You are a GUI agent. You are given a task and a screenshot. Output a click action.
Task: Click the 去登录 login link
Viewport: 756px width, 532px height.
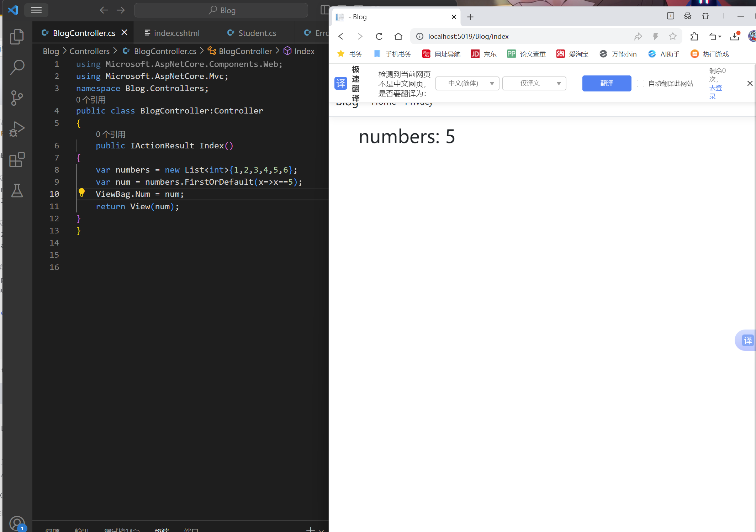(715, 92)
